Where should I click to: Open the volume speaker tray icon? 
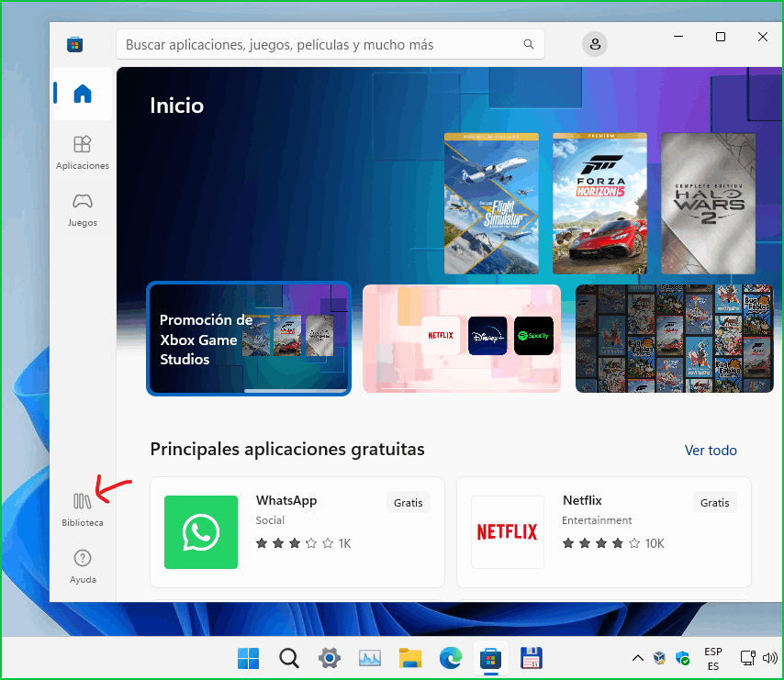pyautogui.click(x=769, y=658)
